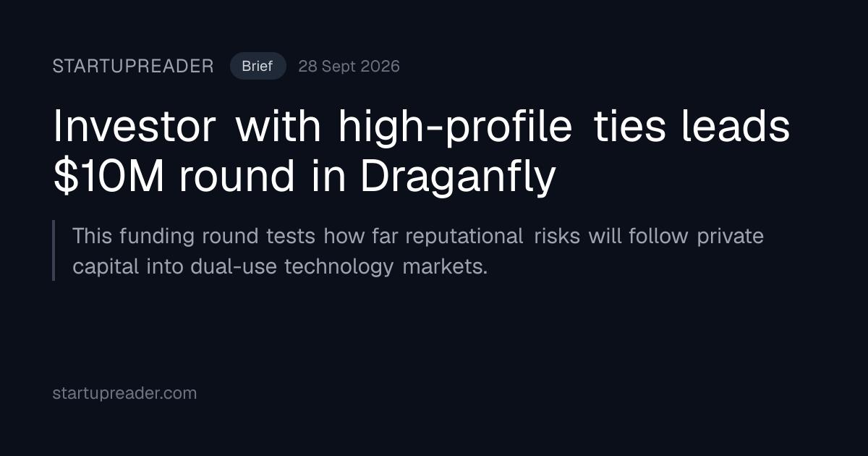Click the word Draganfly in headline
The image size is (868, 456).
pyautogui.click(x=458, y=177)
